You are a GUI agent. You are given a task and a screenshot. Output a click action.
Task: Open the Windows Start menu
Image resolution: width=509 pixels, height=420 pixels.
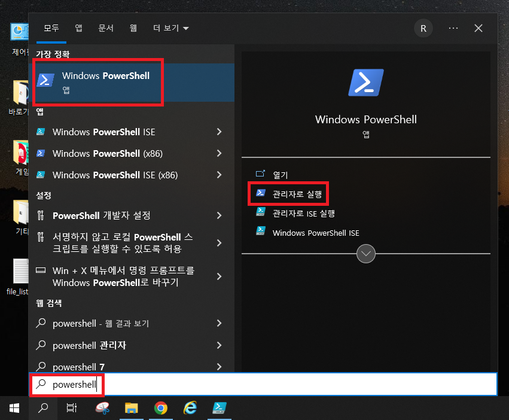tap(14, 408)
